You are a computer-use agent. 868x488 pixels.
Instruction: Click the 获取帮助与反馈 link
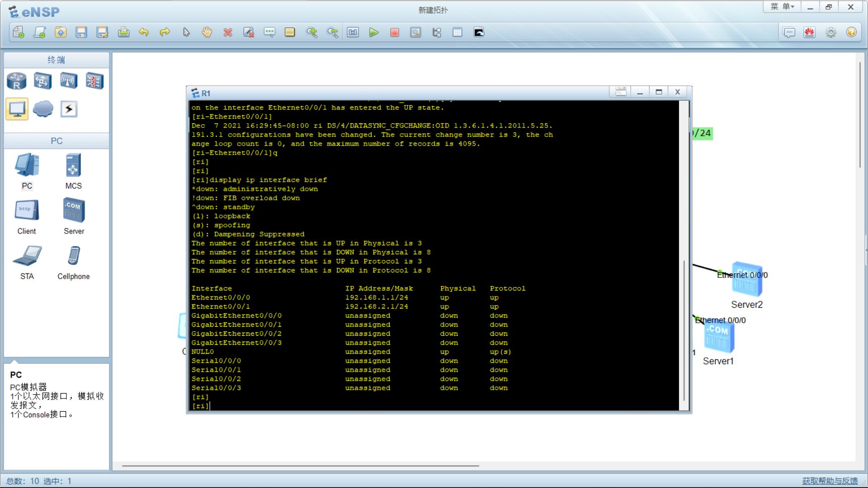[830, 481]
